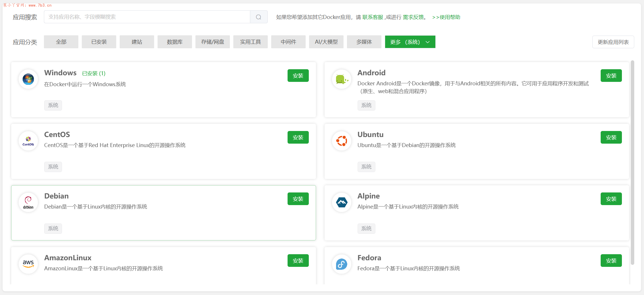
Task: Click the 系统 tag on Debian card
Action: click(53, 228)
